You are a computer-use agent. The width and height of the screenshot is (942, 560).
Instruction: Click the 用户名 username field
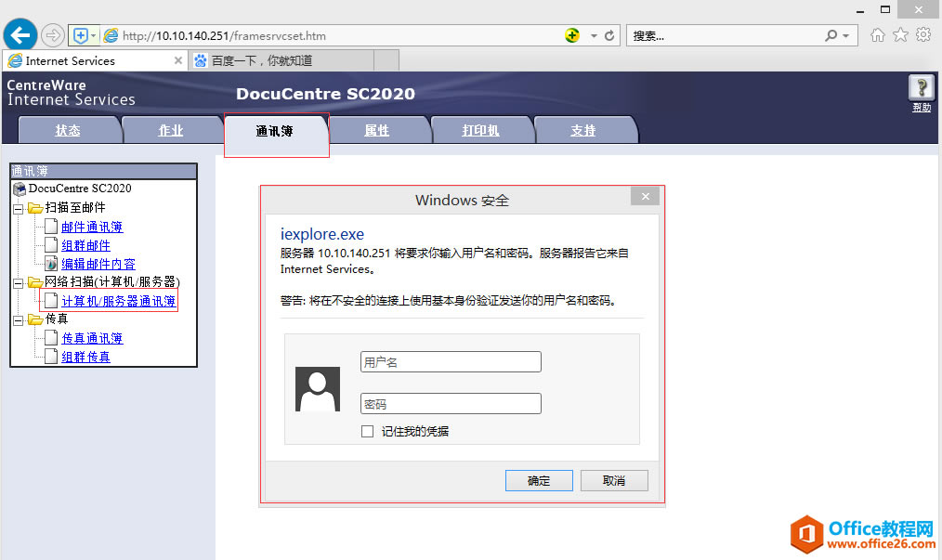click(451, 361)
